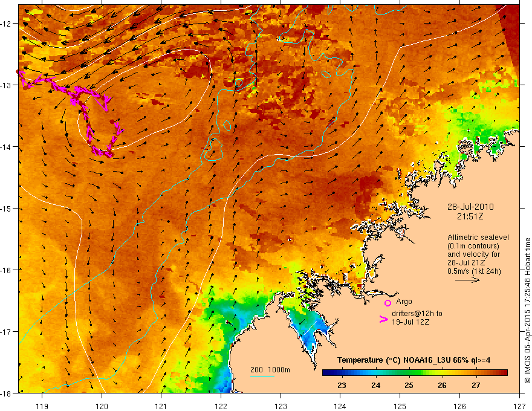Click the 0.5m/s velocity scale arrow
The image size is (532, 411).
(467, 280)
